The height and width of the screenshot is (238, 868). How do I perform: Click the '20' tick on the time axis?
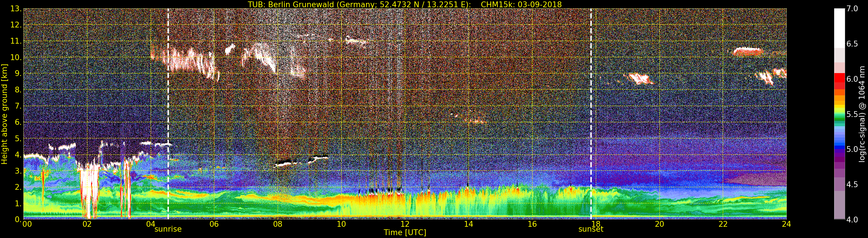tap(659, 224)
